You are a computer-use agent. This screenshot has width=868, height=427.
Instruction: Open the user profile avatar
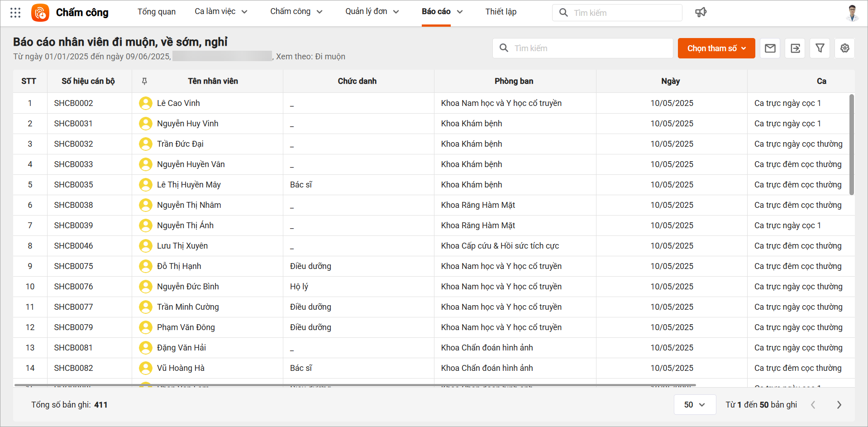[x=852, y=13]
